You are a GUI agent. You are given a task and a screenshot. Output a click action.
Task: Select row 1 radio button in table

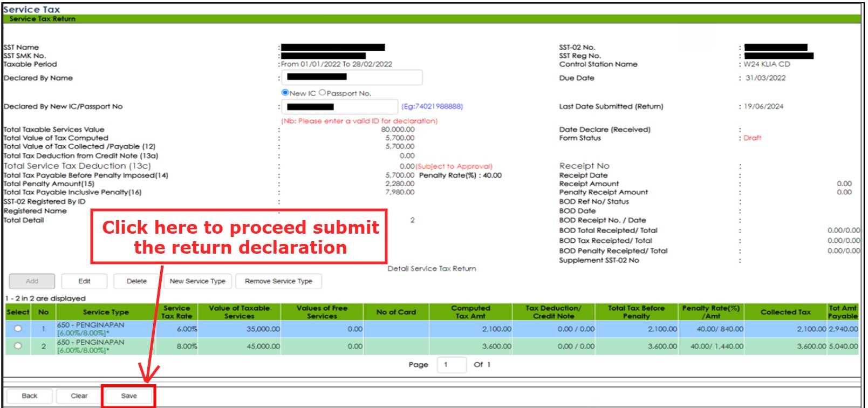pyautogui.click(x=18, y=329)
